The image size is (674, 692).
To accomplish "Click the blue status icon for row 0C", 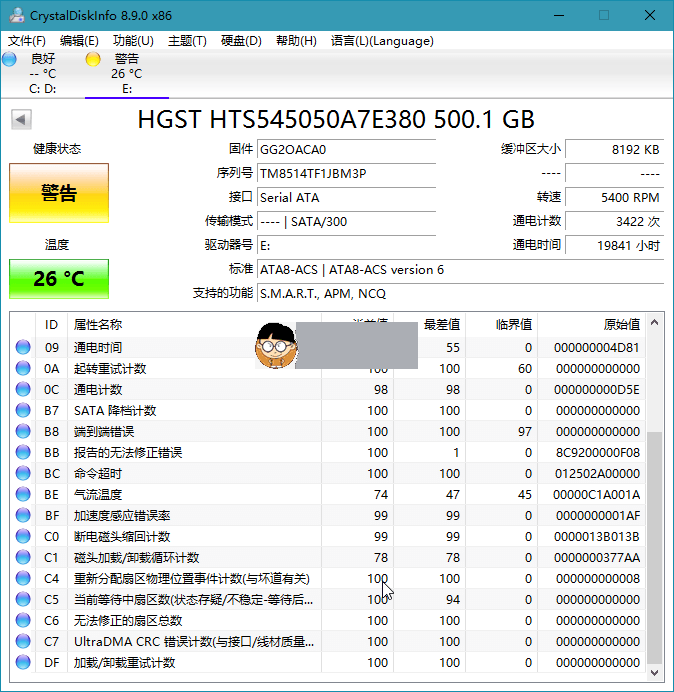I will point(23,389).
